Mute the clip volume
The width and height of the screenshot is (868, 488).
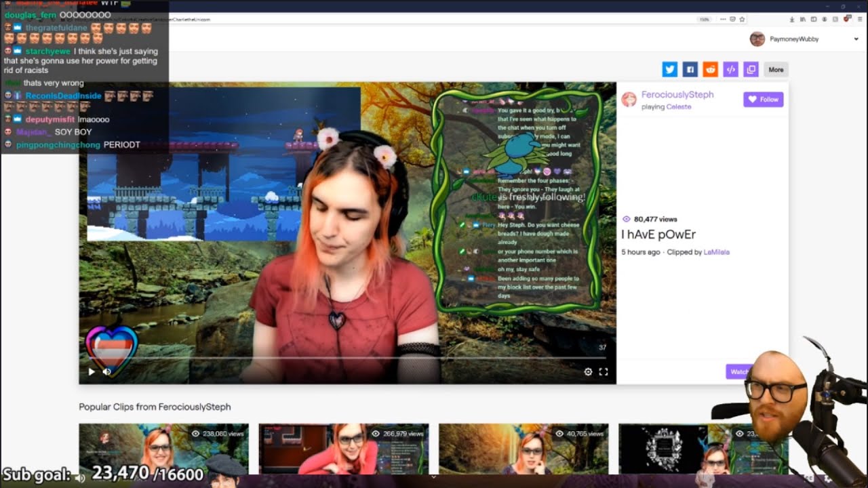pyautogui.click(x=106, y=371)
